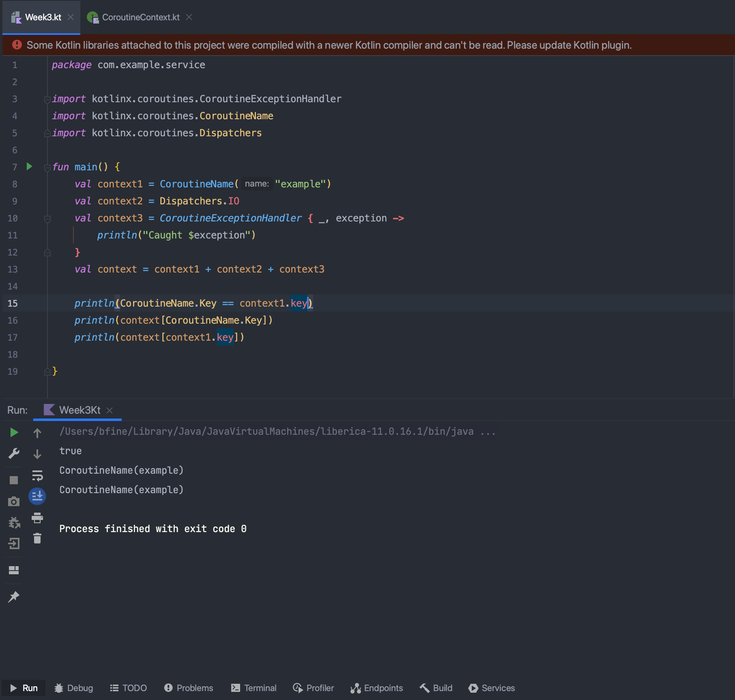Image resolution: width=735 pixels, height=700 pixels.
Task: Close the Week3Kt run tab
Action: click(110, 410)
